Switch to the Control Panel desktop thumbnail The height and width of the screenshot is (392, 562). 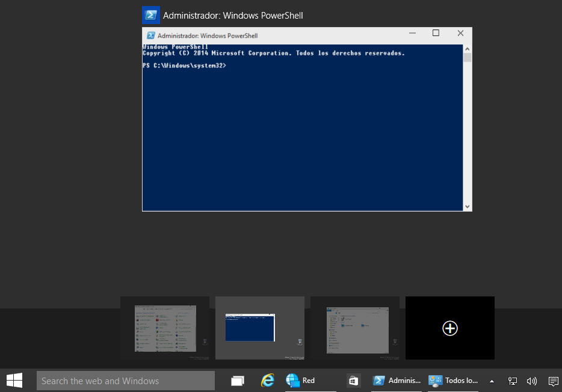tap(165, 328)
